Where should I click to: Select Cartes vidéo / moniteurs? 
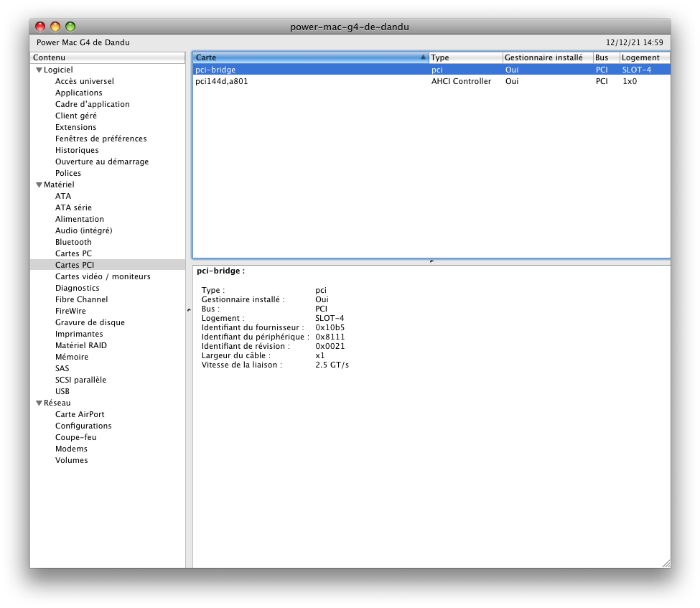[x=103, y=276]
